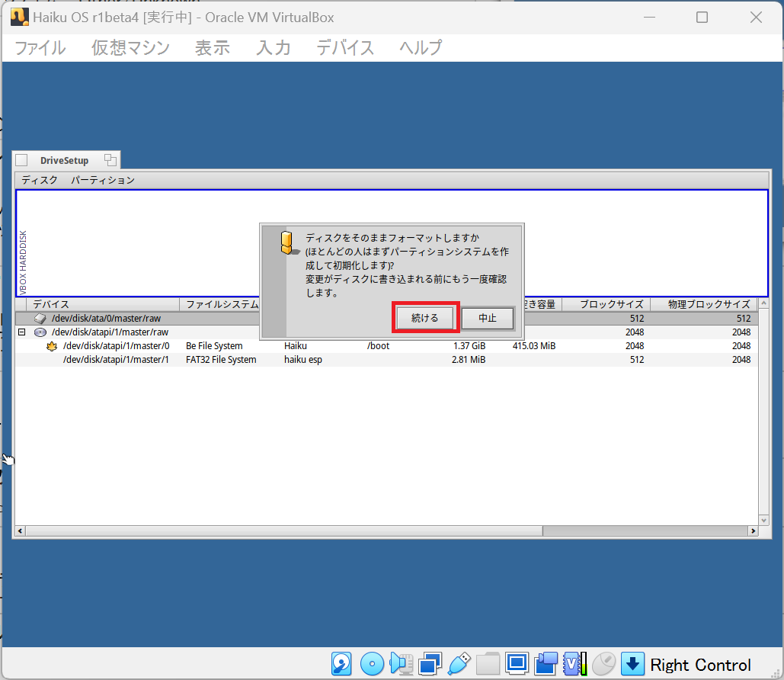Screen dimensions: 784x680
Task: Click the Right Control host key label
Action: [700, 665]
